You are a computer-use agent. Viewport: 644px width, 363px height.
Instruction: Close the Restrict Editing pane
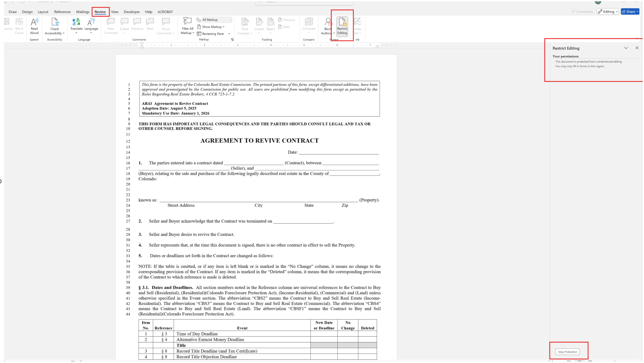[637, 48]
